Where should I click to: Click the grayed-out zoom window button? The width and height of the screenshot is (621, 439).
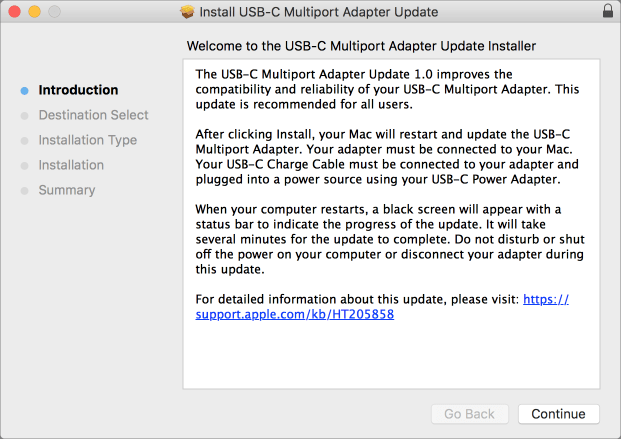[x=54, y=11]
